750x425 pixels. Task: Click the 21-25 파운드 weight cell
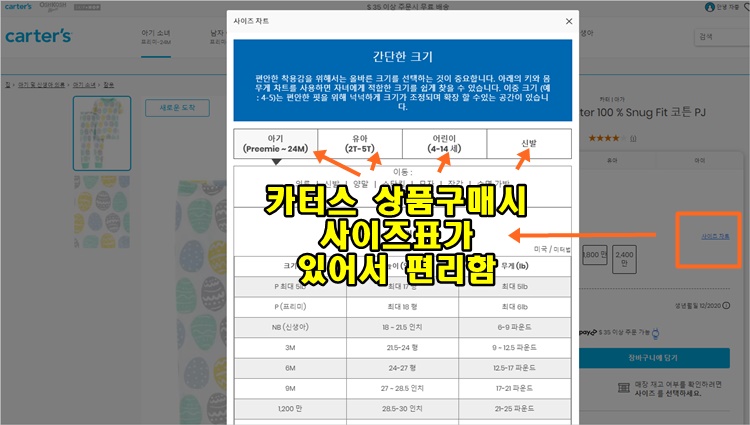515,409
